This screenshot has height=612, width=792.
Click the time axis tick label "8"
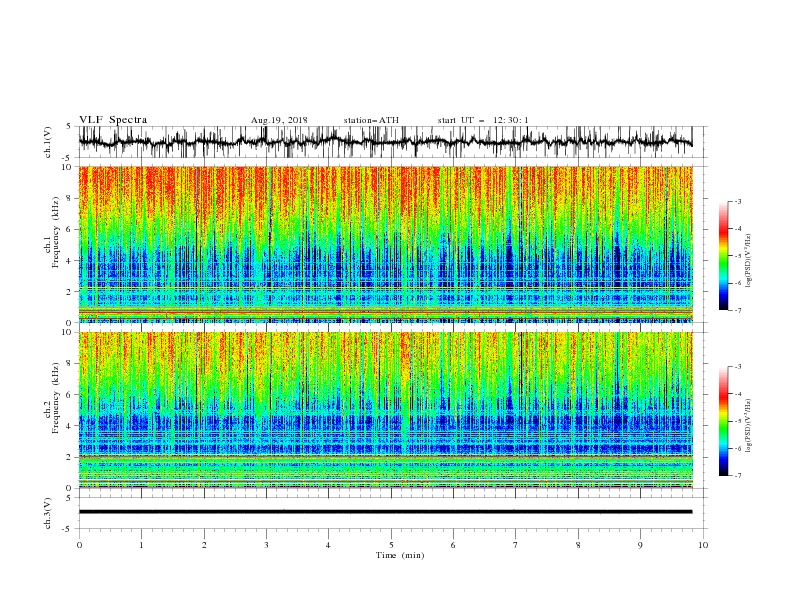tap(578, 545)
